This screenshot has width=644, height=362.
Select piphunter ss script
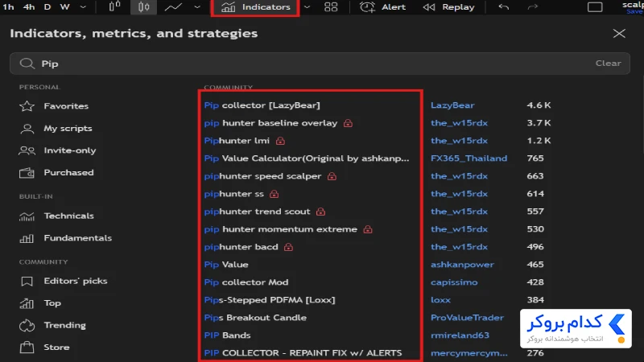(x=233, y=193)
